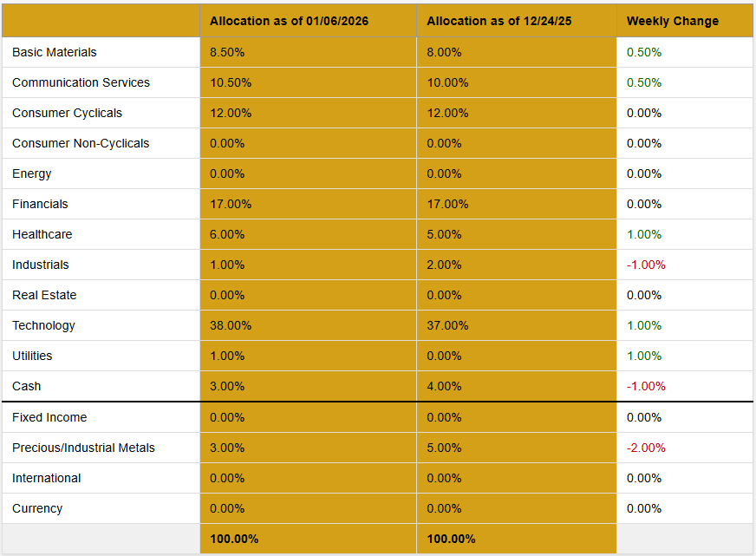Click Cash 3.00% allocation cell
The width and height of the screenshot is (756, 556).
click(x=308, y=386)
